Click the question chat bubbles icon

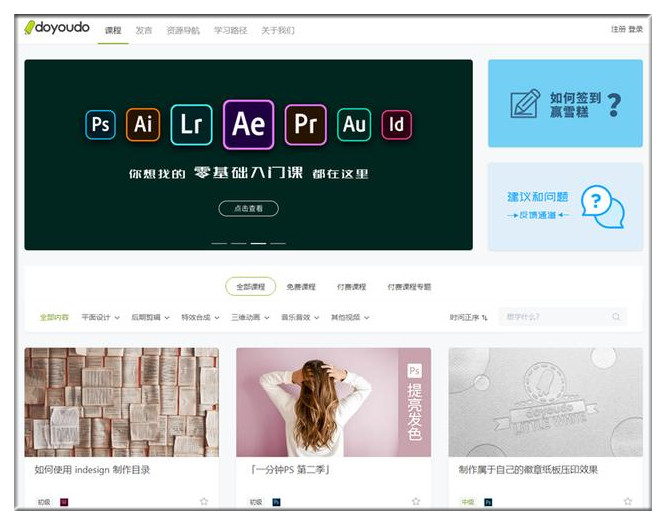pyautogui.click(x=603, y=206)
